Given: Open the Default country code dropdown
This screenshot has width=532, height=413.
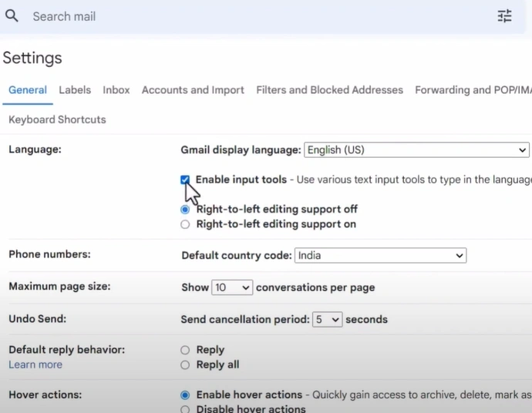Looking at the screenshot, I should point(380,255).
